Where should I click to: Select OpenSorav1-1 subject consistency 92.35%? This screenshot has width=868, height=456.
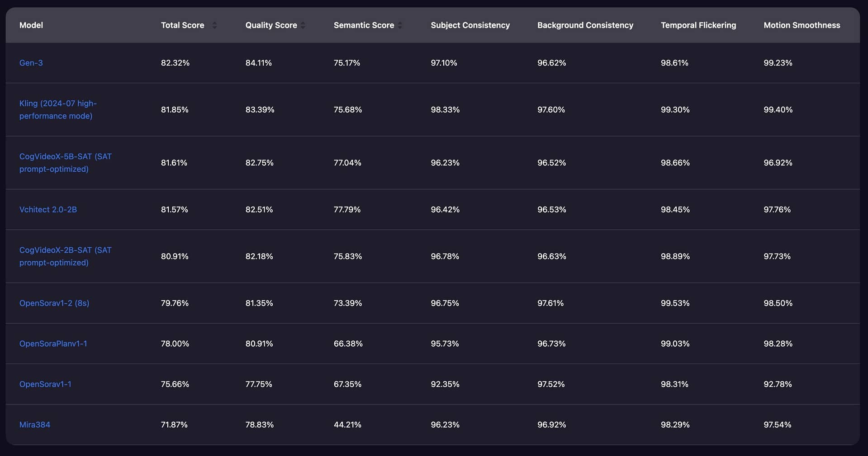pos(445,384)
